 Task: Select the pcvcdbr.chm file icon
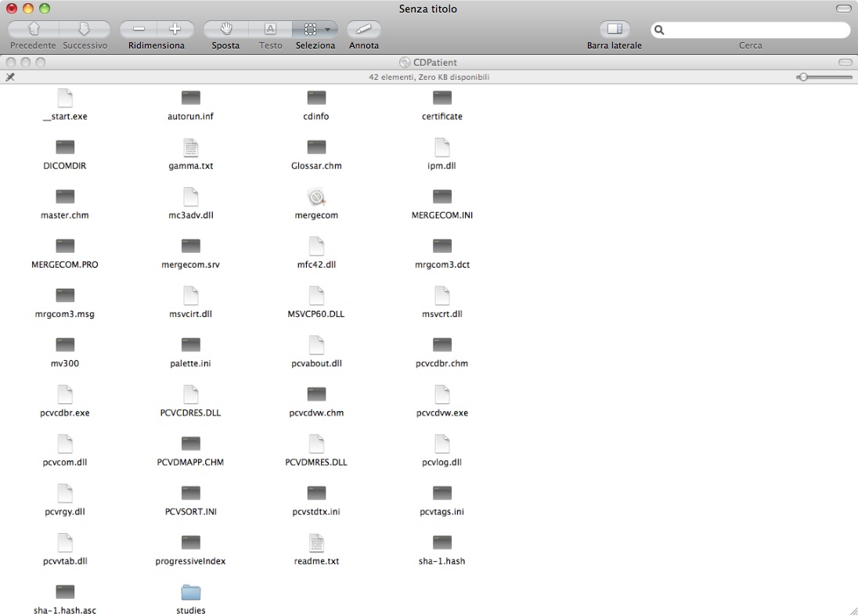point(442,344)
